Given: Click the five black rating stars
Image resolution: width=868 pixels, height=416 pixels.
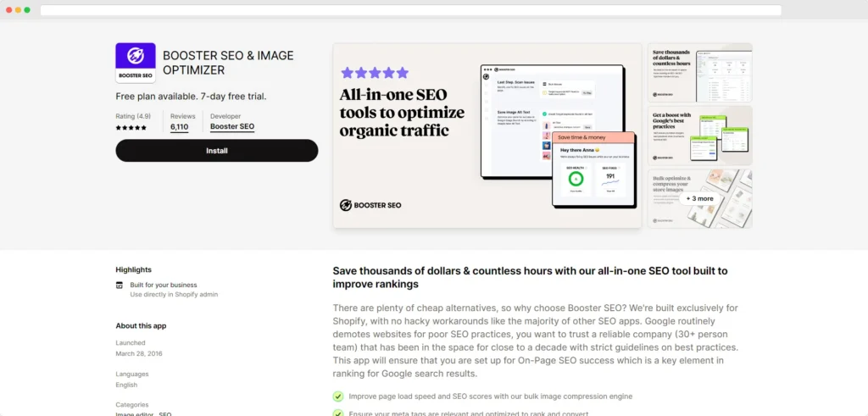Looking at the screenshot, I should [131, 128].
